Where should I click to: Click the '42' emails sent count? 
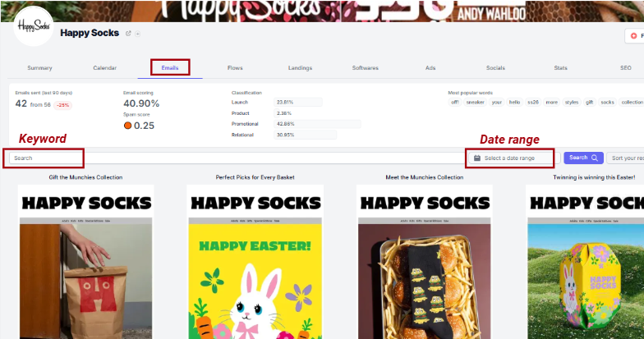(x=21, y=103)
